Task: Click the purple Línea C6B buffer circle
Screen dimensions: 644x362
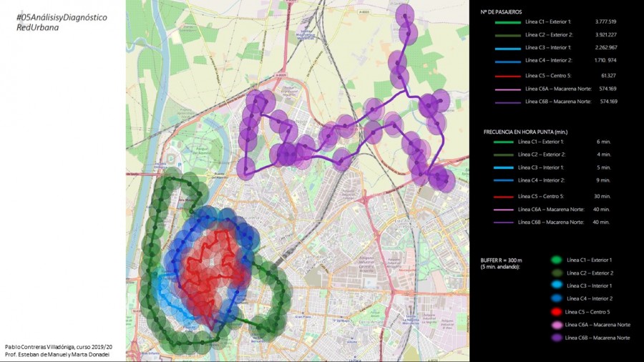Action: (x=556, y=338)
